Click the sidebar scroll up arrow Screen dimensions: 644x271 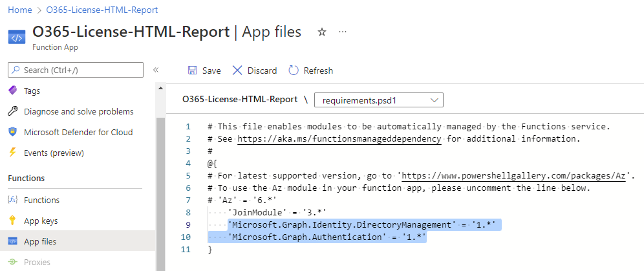tap(160, 88)
